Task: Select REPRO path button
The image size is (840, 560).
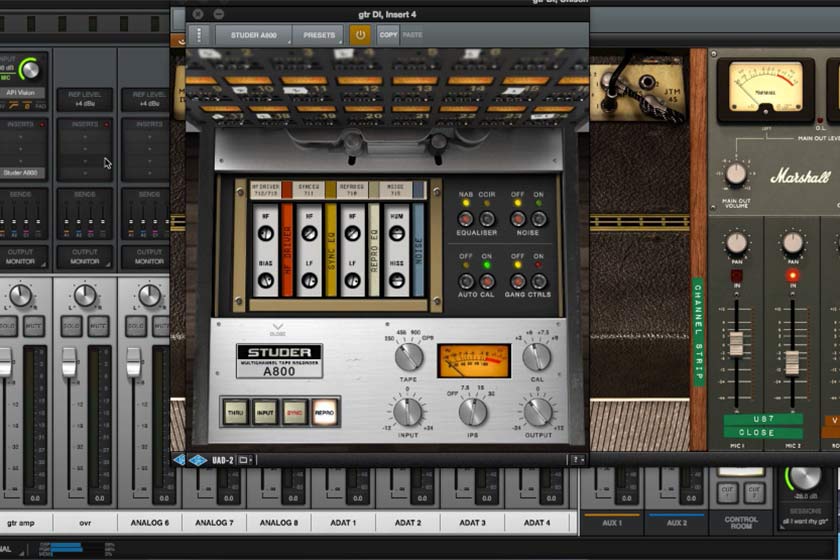Action: point(324,413)
